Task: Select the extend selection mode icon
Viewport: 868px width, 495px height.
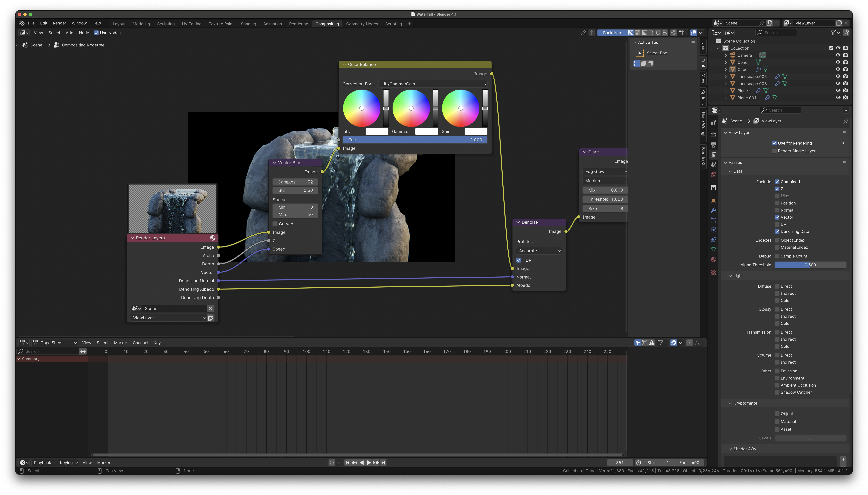Action: click(x=644, y=63)
